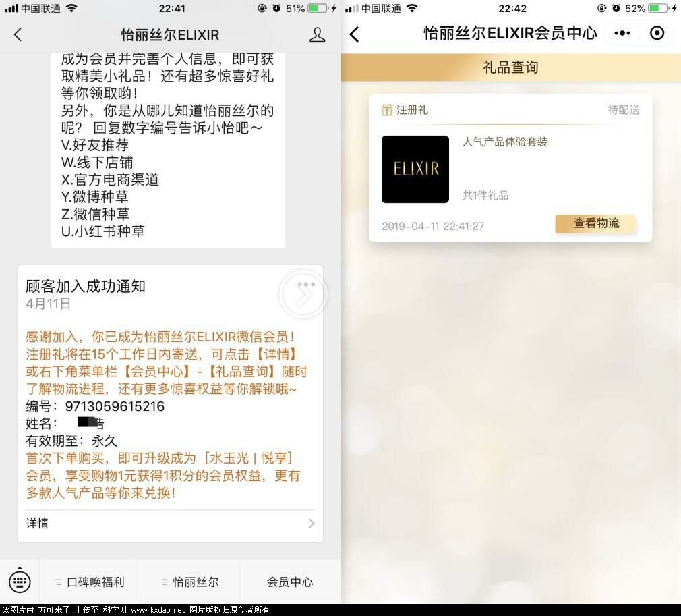Switch to keyboard input icon

[x=20, y=581]
